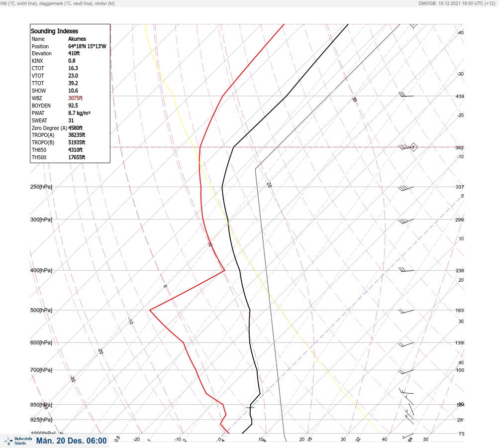The image size is (499, 448).
Task: Click the SWEAT value 31
Action: click(71, 120)
